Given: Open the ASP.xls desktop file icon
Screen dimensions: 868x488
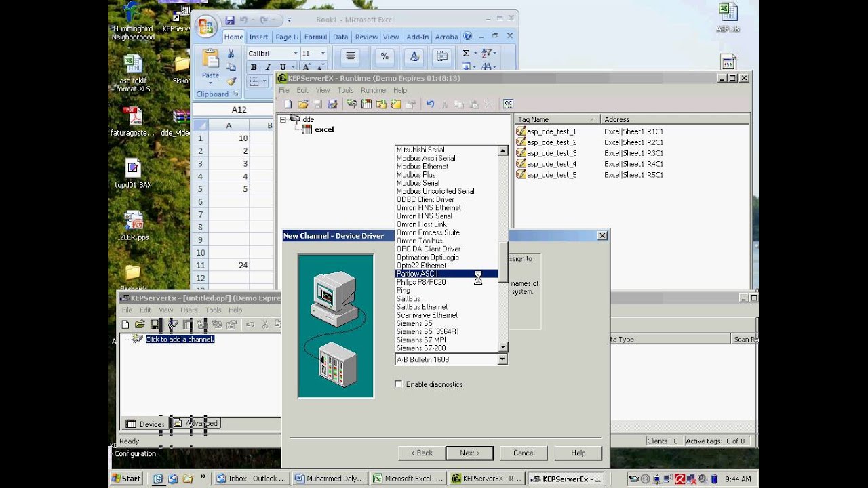Looking at the screenshot, I should 728,18.
